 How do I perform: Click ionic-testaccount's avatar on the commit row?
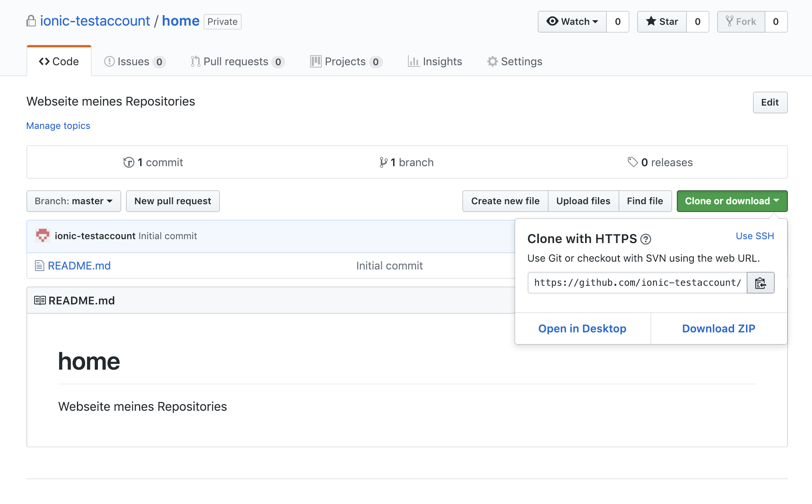pos(43,235)
